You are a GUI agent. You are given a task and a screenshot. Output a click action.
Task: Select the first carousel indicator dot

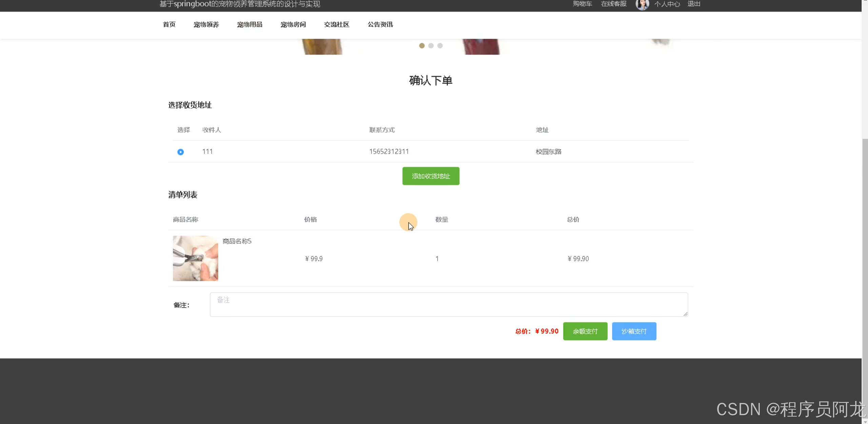(x=422, y=46)
